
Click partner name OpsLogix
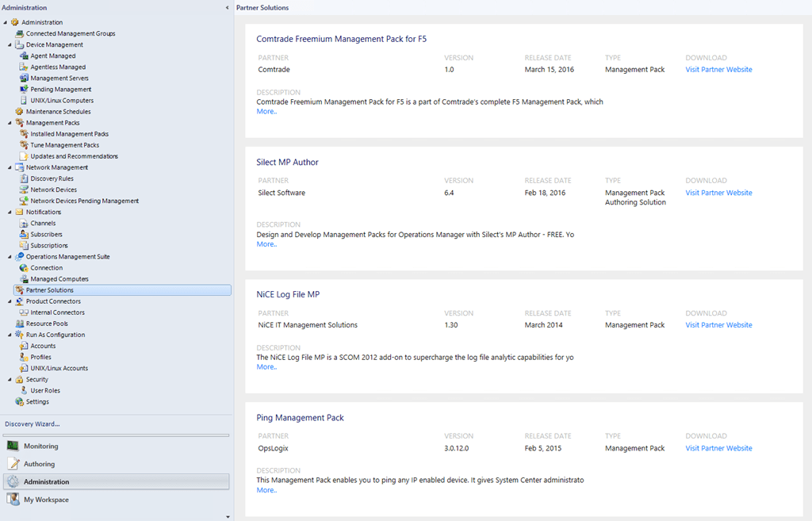click(273, 448)
